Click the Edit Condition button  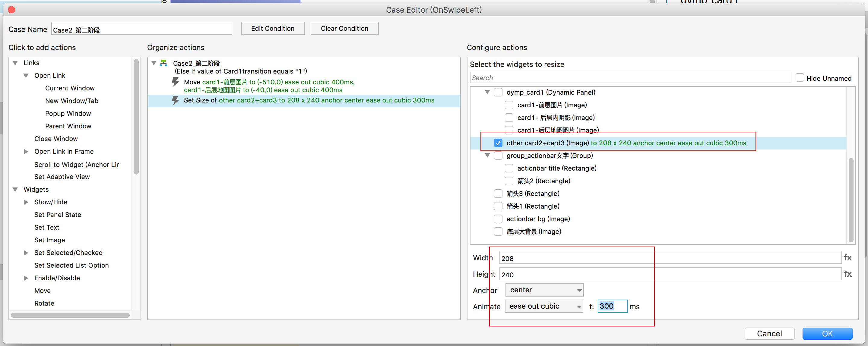(x=273, y=29)
